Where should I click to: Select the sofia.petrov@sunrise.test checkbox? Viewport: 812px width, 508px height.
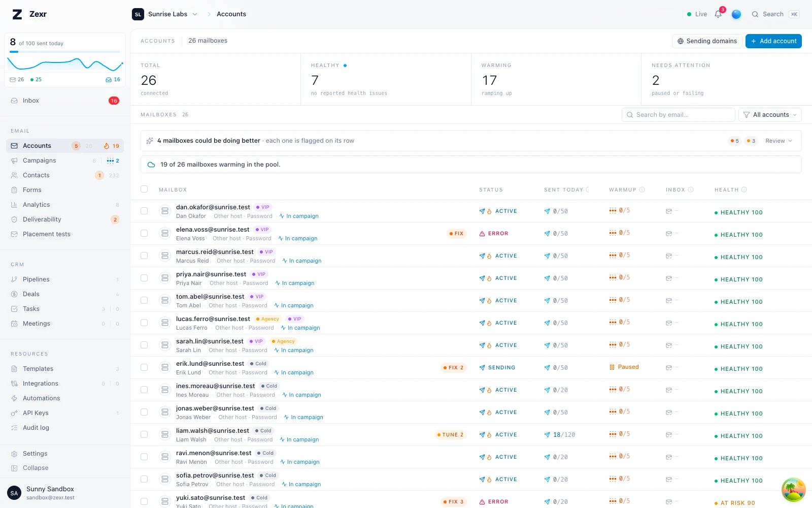(144, 479)
